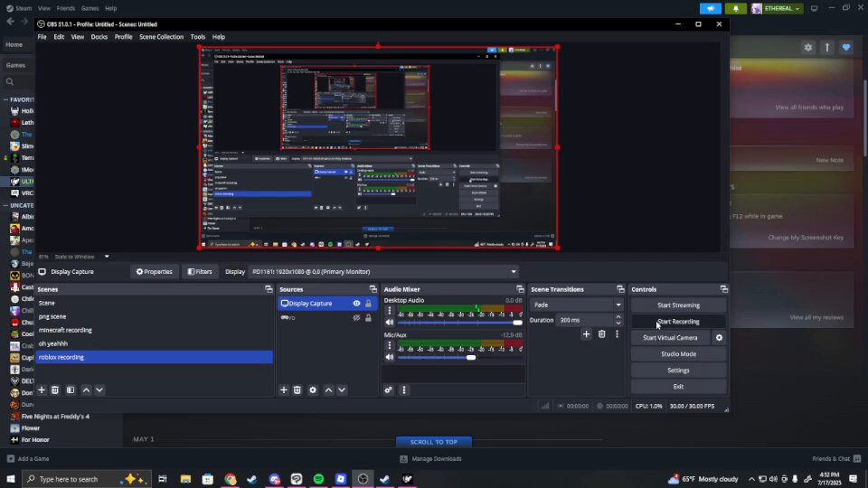868x488 pixels.
Task: Open OBS Edit menu
Action: pos(59,37)
